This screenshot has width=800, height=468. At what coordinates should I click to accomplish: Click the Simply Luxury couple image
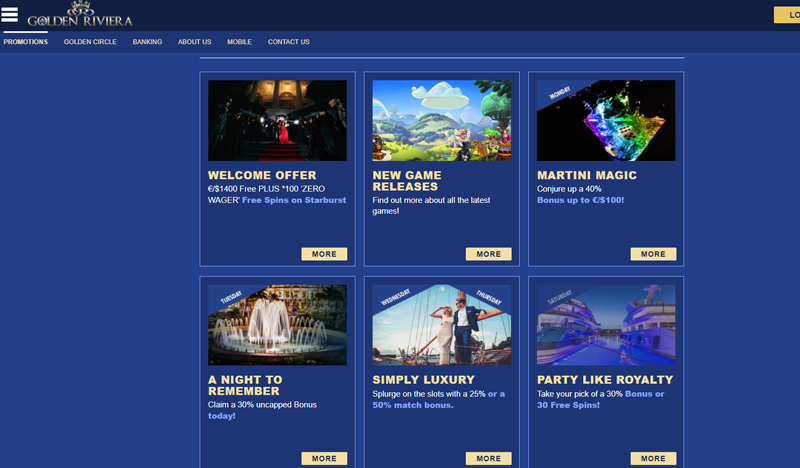pos(441,325)
